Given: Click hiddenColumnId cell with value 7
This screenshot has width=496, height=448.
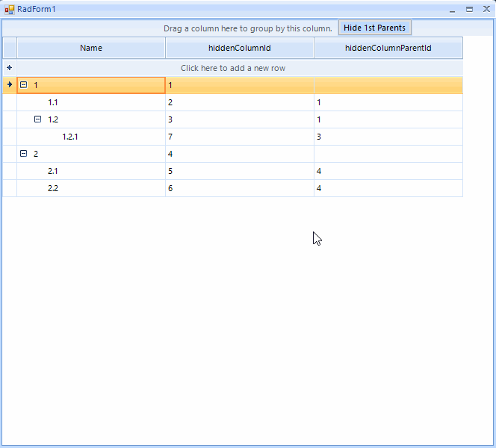Looking at the screenshot, I should (239, 137).
